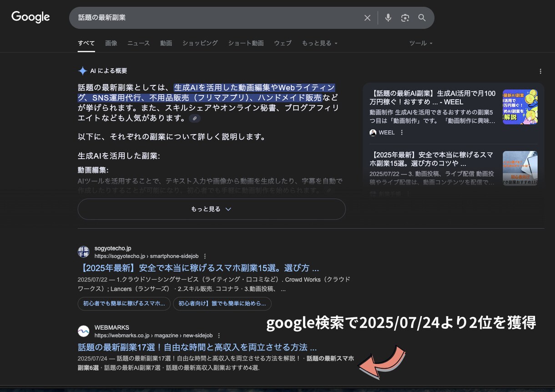
Task: Click sogyotecho.jp site favicon
Action: click(x=83, y=252)
